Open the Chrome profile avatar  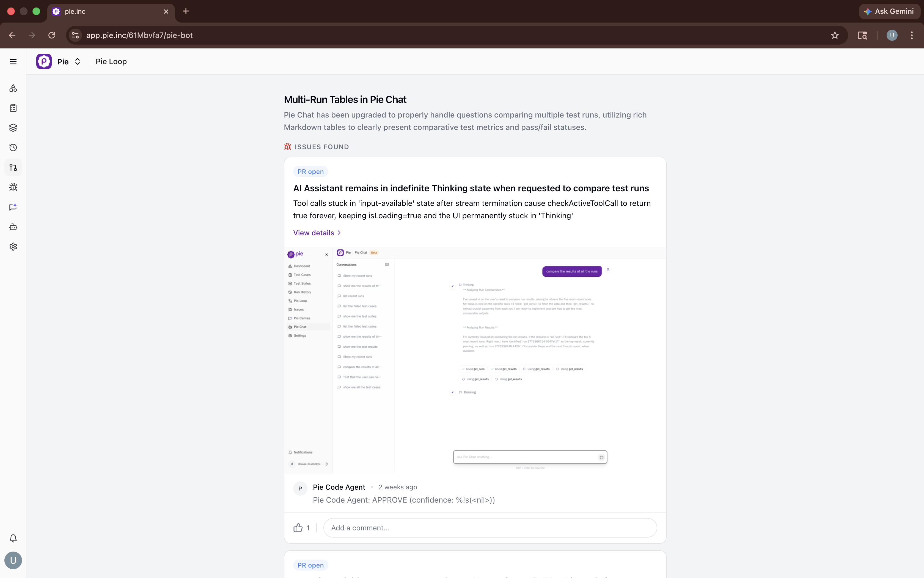click(x=892, y=35)
